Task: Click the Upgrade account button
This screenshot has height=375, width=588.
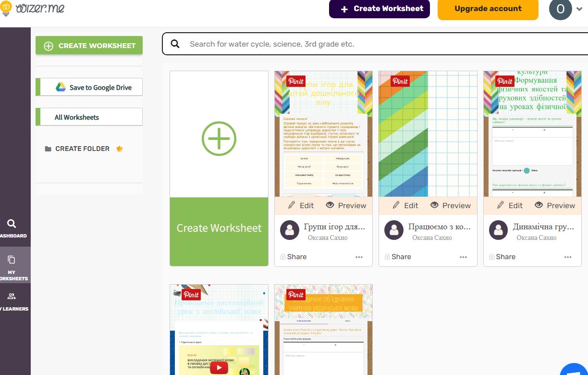Action: tap(488, 9)
